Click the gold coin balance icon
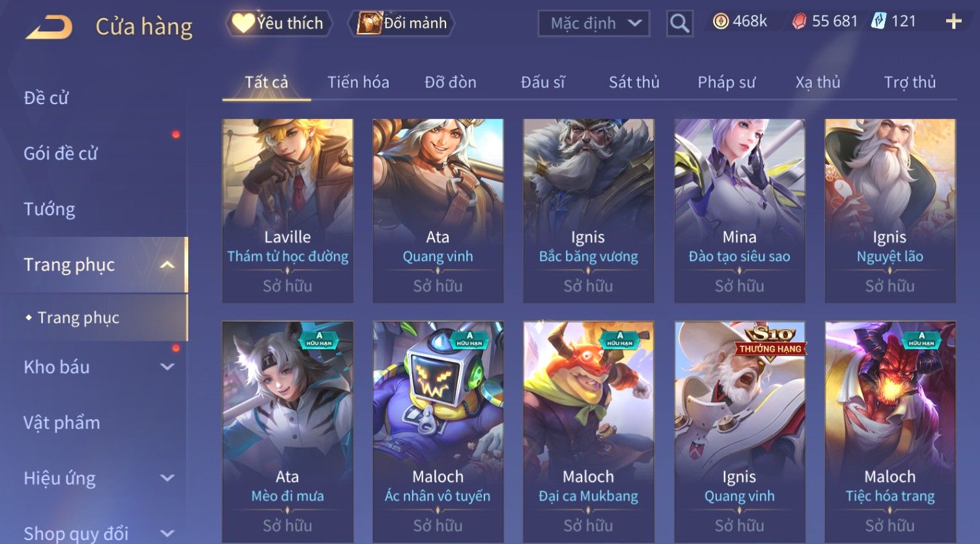 720,22
